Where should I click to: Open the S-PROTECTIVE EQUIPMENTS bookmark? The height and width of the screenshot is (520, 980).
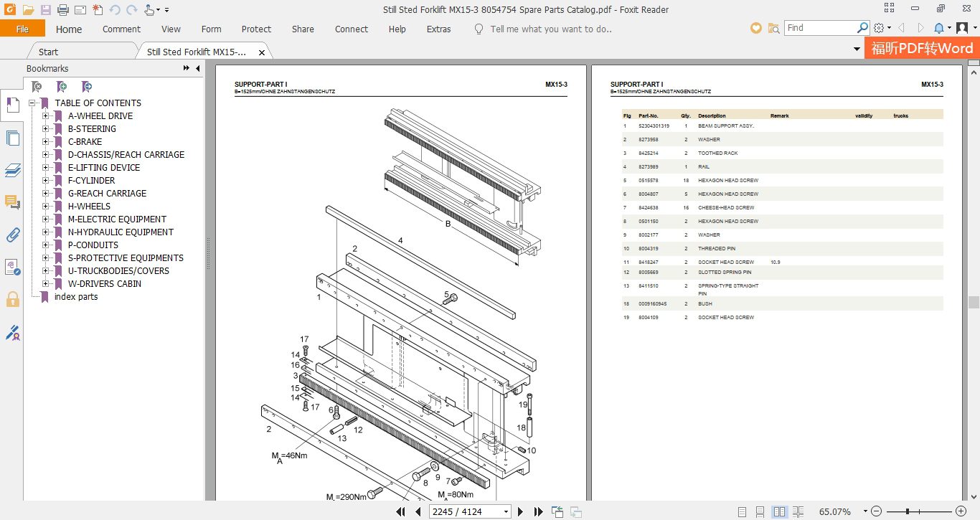[126, 258]
